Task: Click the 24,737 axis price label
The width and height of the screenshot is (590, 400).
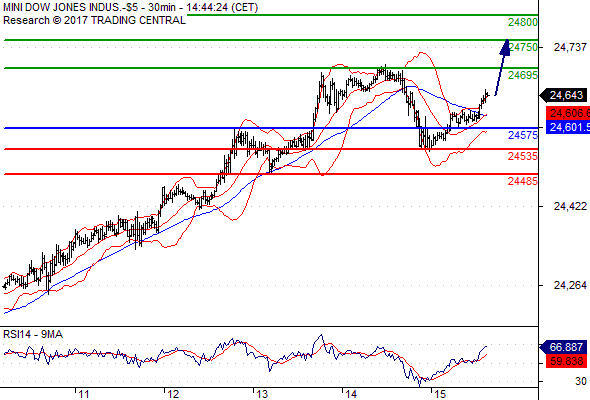Action: 570,47
